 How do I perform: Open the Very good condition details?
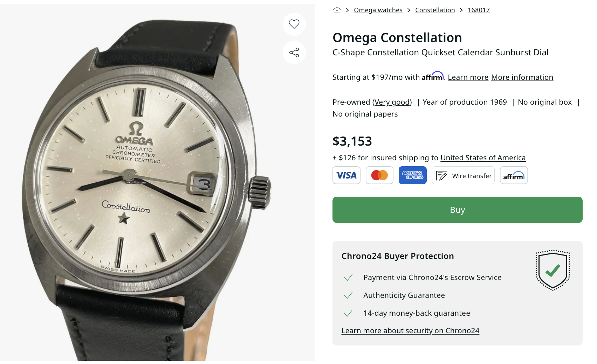pyautogui.click(x=392, y=102)
